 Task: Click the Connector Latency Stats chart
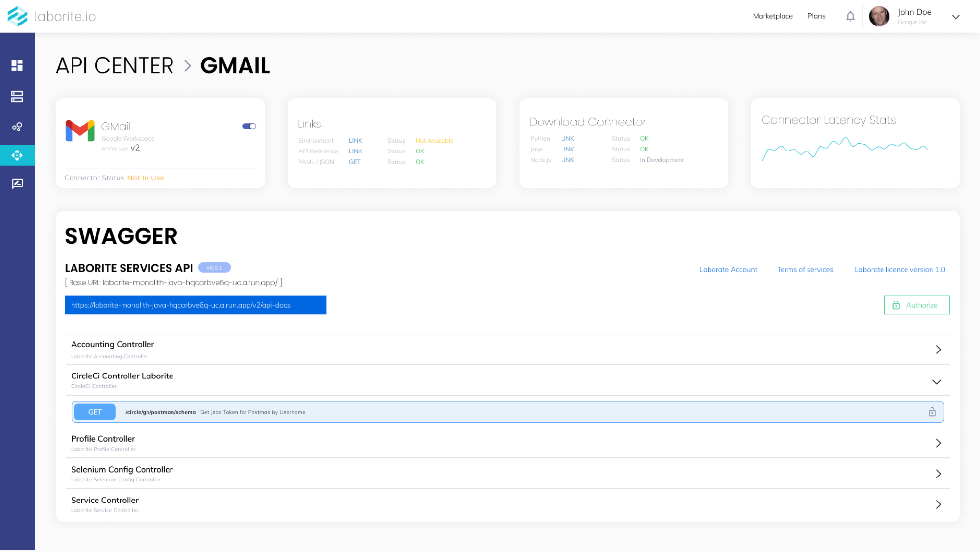(x=844, y=148)
